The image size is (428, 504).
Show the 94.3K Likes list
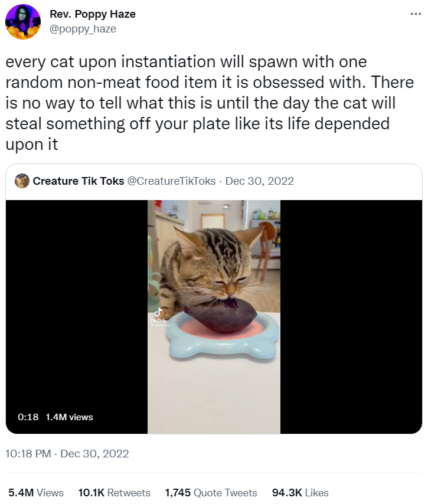click(x=300, y=493)
